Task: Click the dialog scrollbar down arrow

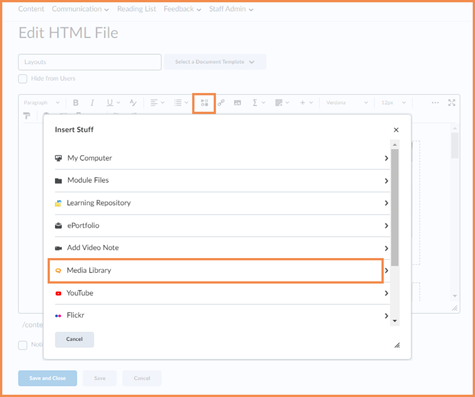Action: click(395, 321)
